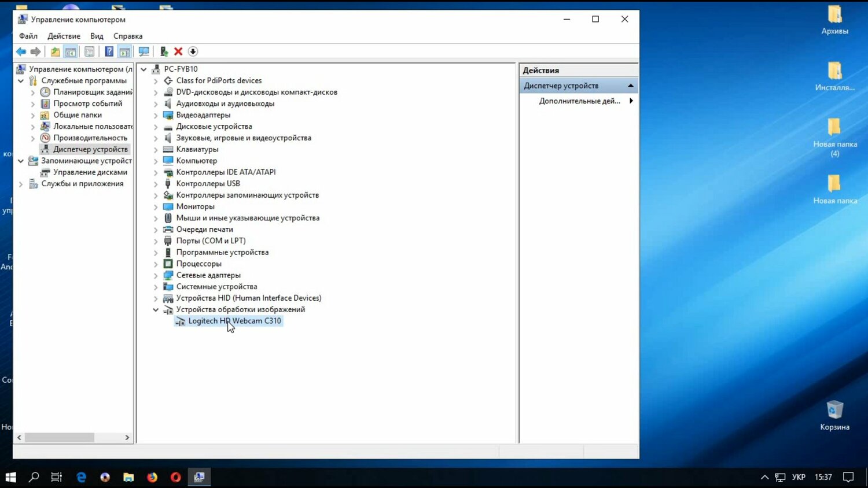This screenshot has height=488, width=868.
Task: Switch input language УКР in tray
Action: (799, 477)
